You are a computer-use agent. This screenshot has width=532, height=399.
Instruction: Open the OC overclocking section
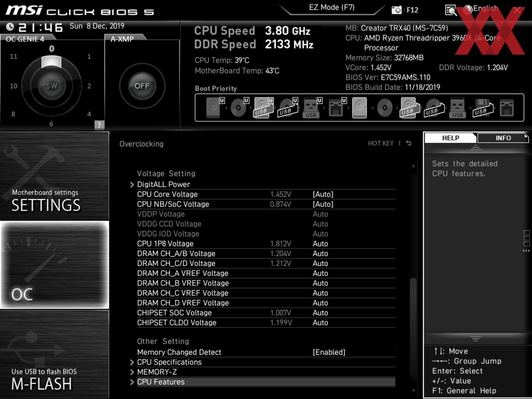[54, 265]
